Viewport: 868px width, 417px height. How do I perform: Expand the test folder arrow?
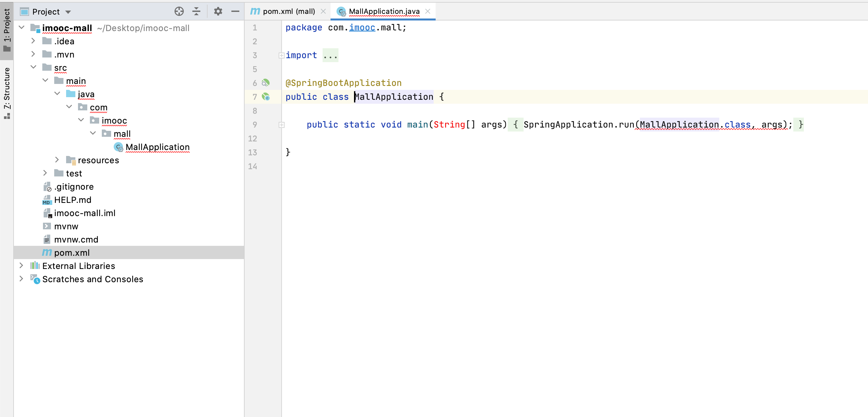tap(45, 173)
